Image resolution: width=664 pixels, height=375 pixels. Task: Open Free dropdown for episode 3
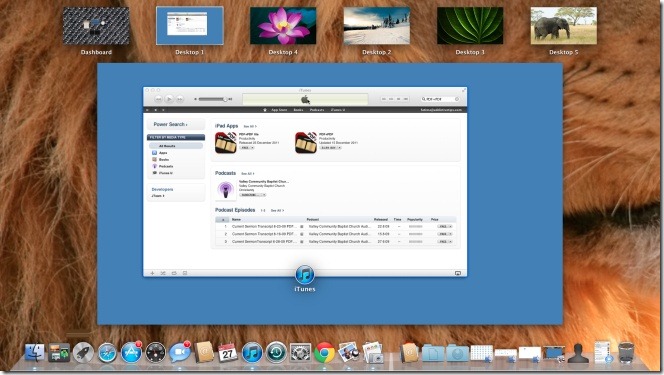tap(450, 242)
